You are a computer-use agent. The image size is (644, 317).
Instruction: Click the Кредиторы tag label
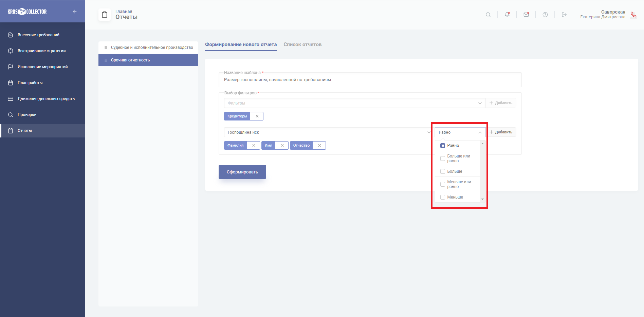[x=237, y=116]
